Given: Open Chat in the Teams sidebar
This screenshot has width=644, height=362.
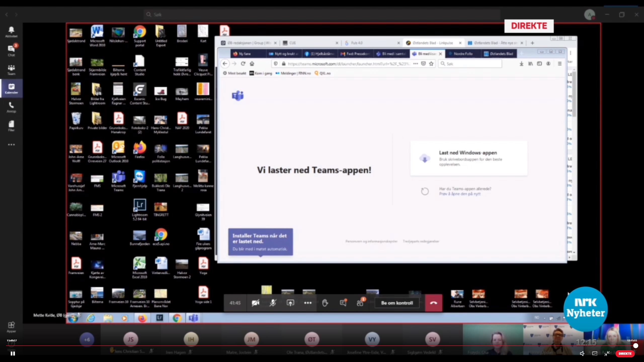Looking at the screenshot, I should click(11, 51).
